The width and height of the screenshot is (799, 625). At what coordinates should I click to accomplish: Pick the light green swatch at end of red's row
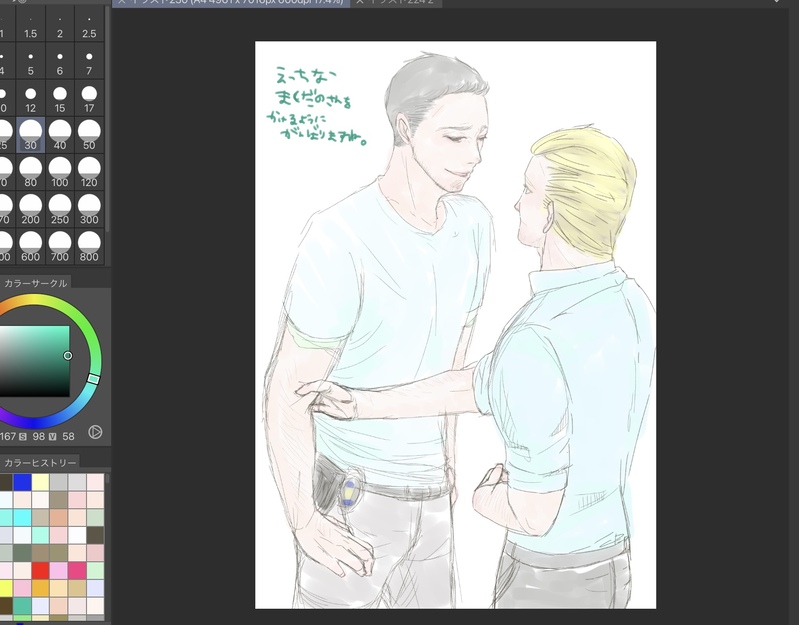(95, 570)
